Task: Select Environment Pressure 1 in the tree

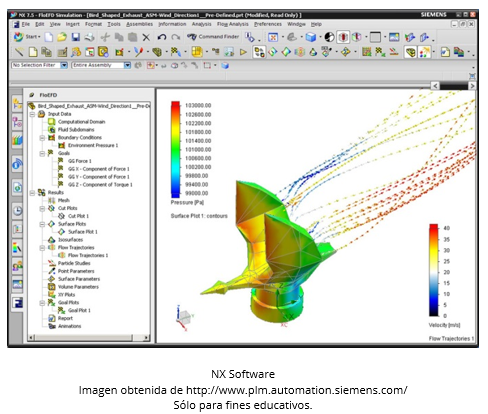Action: pyautogui.click(x=93, y=145)
